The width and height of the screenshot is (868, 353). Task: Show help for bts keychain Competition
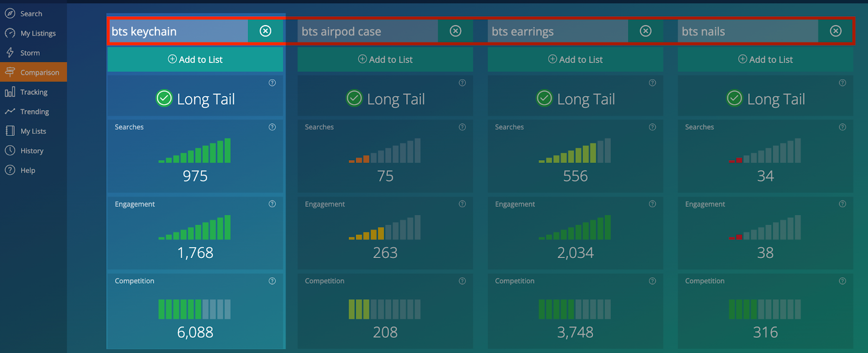click(272, 281)
